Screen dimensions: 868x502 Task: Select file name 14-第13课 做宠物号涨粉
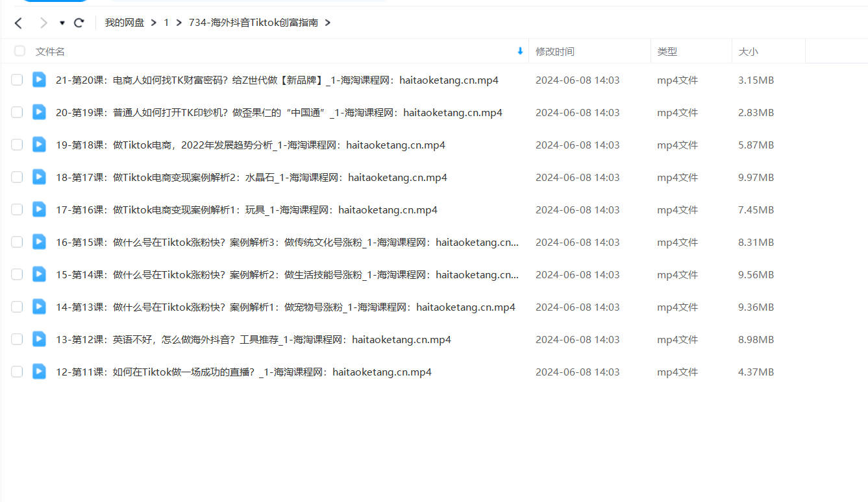click(x=286, y=307)
